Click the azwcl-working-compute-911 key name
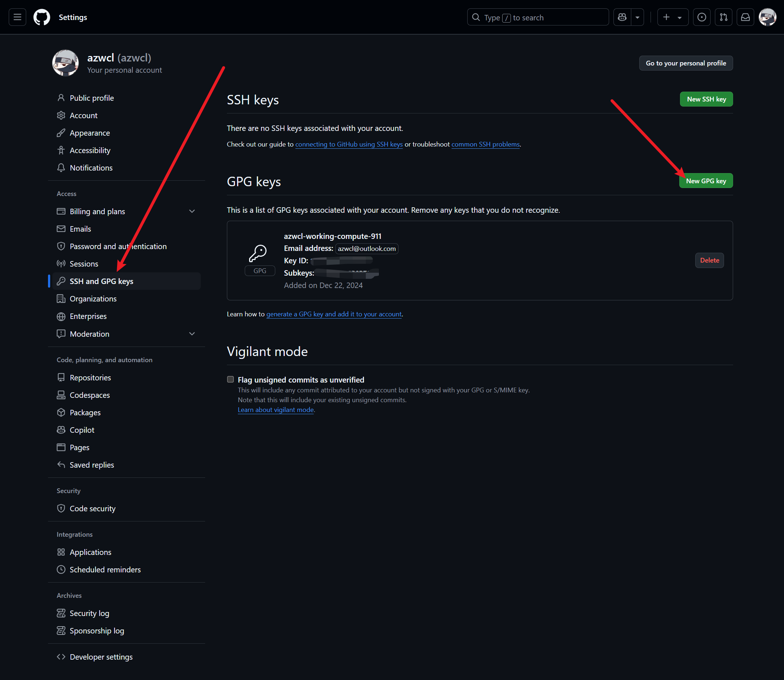This screenshot has height=680, width=784. tap(332, 236)
